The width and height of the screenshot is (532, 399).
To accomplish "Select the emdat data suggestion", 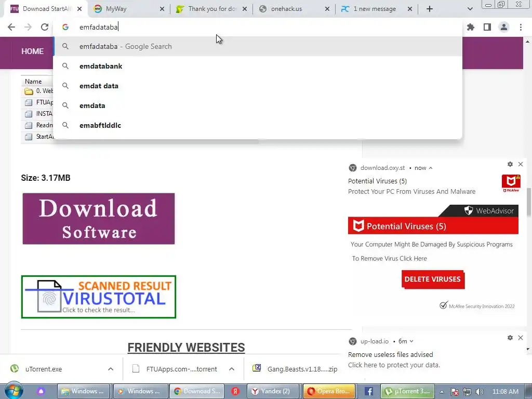I will [258, 86].
